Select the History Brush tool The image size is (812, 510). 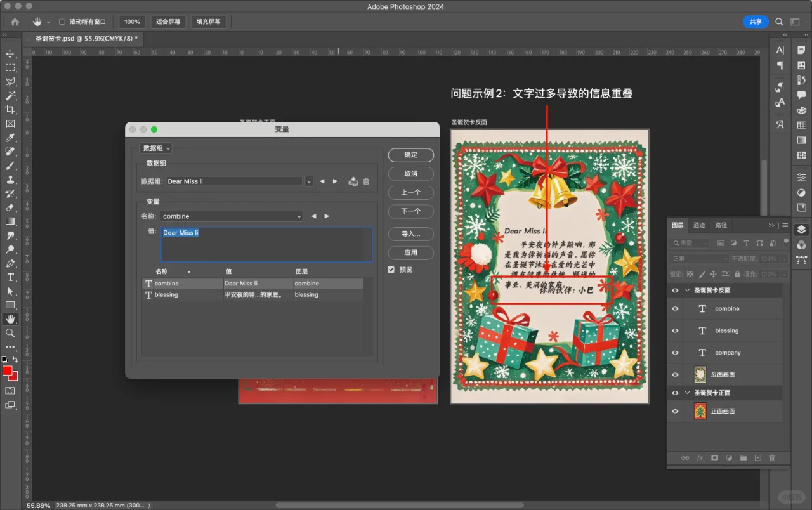(10, 193)
